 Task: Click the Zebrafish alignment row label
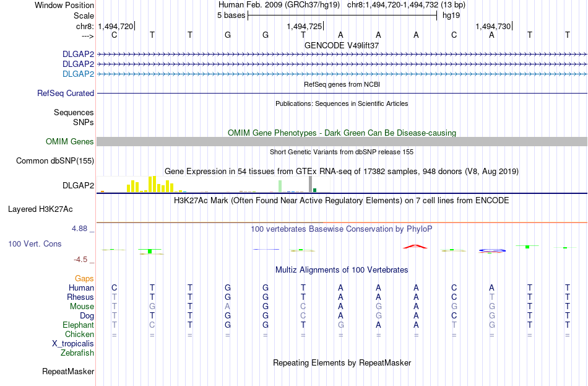[x=77, y=353]
